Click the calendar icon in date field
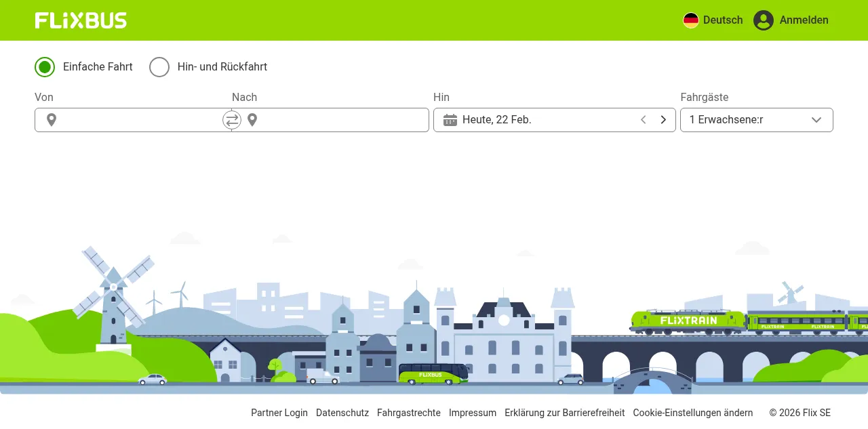Image resolution: width=868 pixels, height=429 pixels. [450, 120]
